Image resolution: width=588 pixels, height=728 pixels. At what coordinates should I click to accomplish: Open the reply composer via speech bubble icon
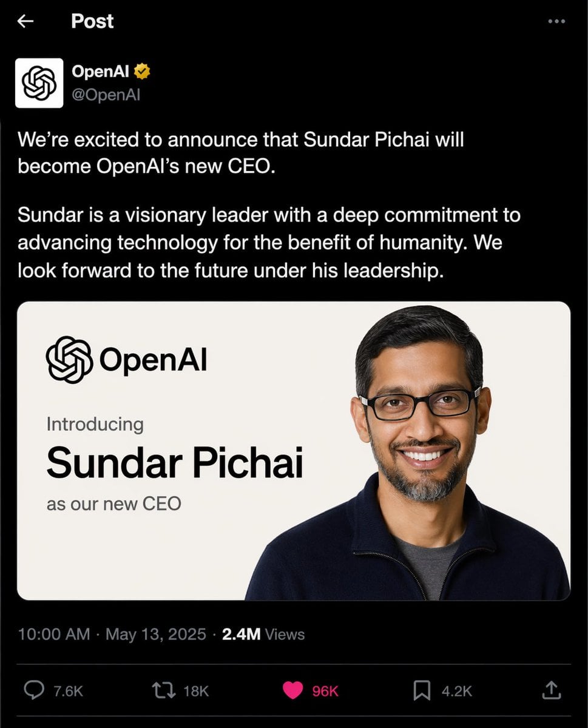[x=35, y=690]
